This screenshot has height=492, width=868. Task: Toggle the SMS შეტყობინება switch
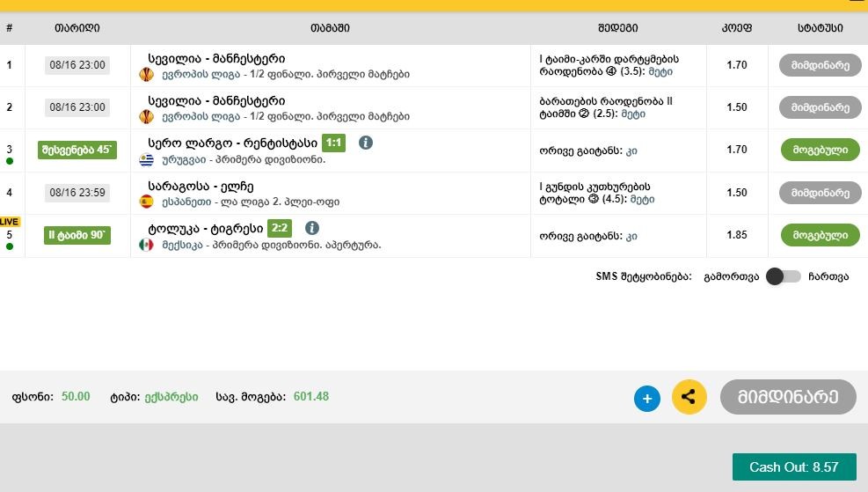pos(783,276)
